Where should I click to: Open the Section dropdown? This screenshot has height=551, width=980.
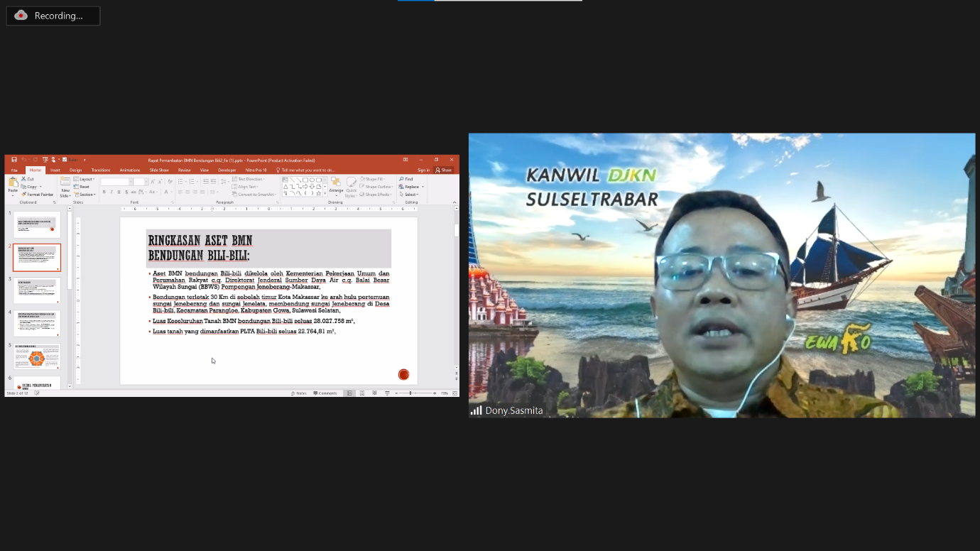85,195
